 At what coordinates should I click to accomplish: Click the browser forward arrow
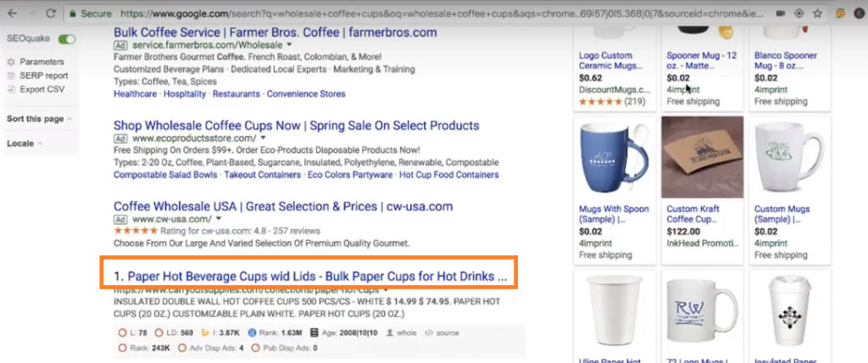[x=31, y=13]
